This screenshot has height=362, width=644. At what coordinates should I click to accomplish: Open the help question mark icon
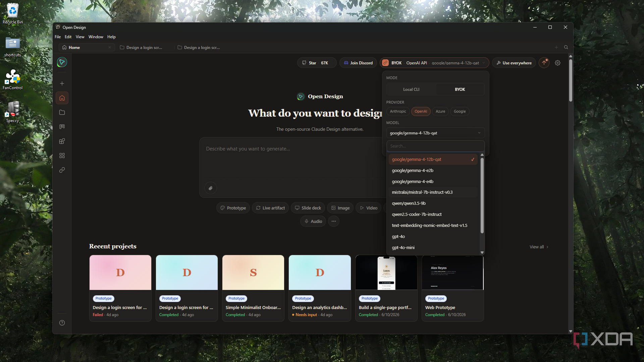62,323
